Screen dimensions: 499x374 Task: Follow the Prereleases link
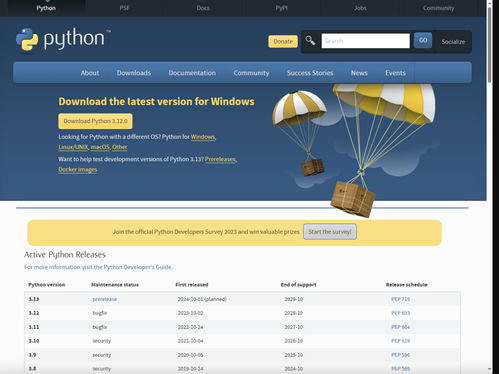point(220,159)
